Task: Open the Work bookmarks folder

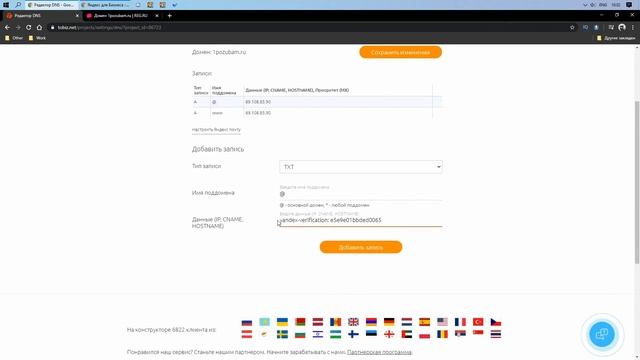Action: [37, 38]
